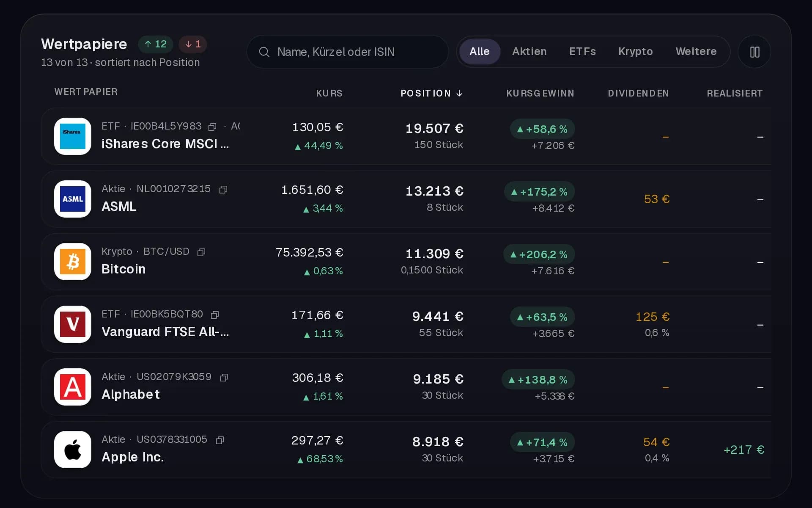Open the Apple Inc. entry
This screenshot has height=508, width=812.
point(133,457)
